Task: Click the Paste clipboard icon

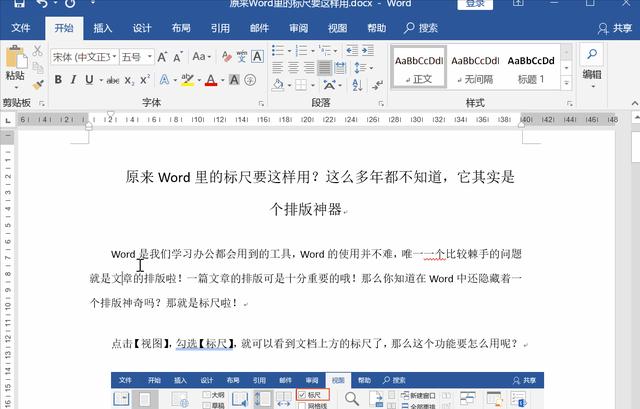Action: tap(16, 57)
